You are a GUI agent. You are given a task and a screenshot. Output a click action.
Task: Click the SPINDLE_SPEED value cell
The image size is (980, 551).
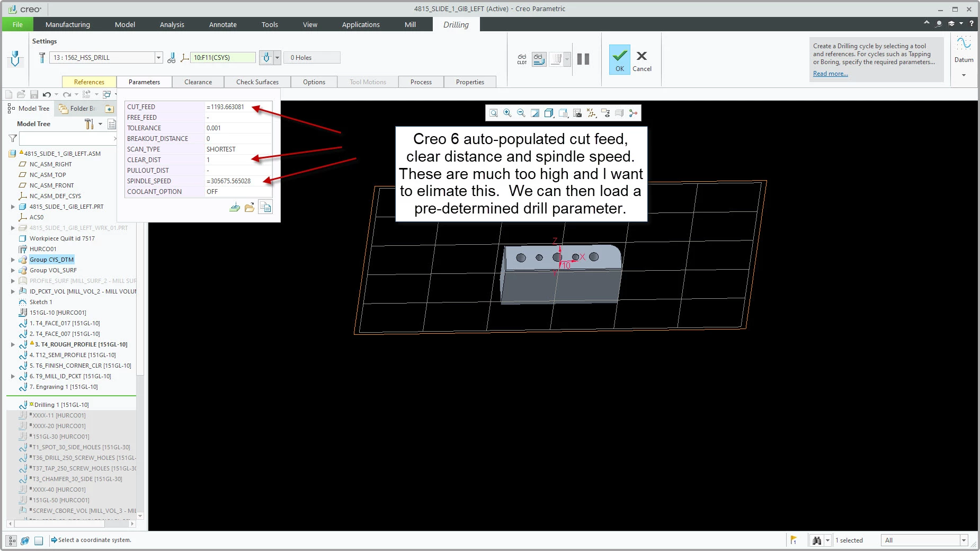click(238, 181)
